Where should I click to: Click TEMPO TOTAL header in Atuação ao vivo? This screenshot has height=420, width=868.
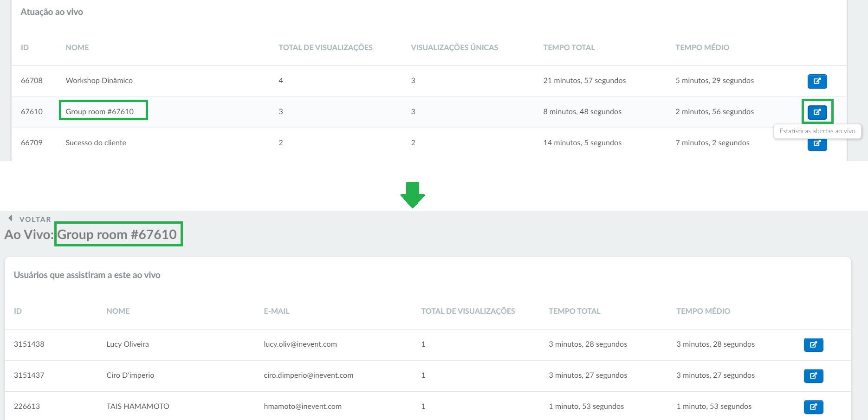[x=569, y=47]
